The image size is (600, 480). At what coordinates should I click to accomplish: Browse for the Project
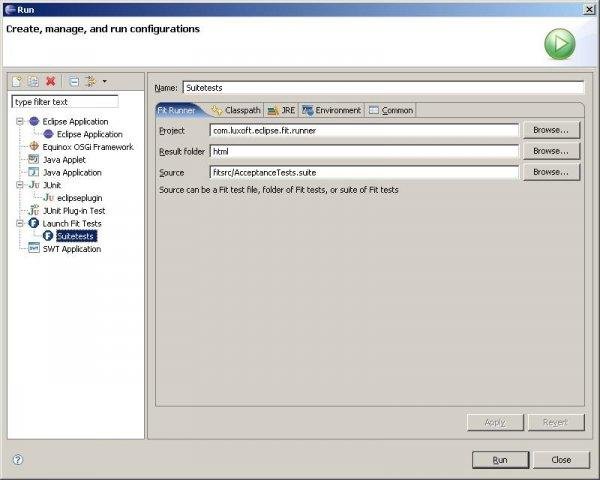point(551,130)
